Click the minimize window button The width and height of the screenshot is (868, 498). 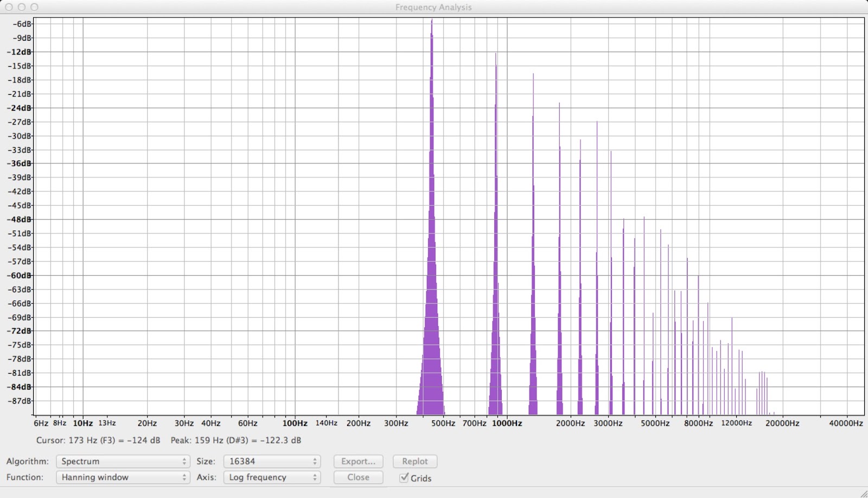(22, 7)
